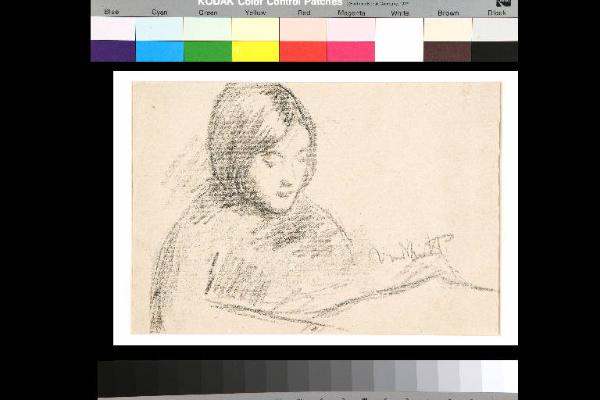Click the 'Magenta' label text

[351, 13]
